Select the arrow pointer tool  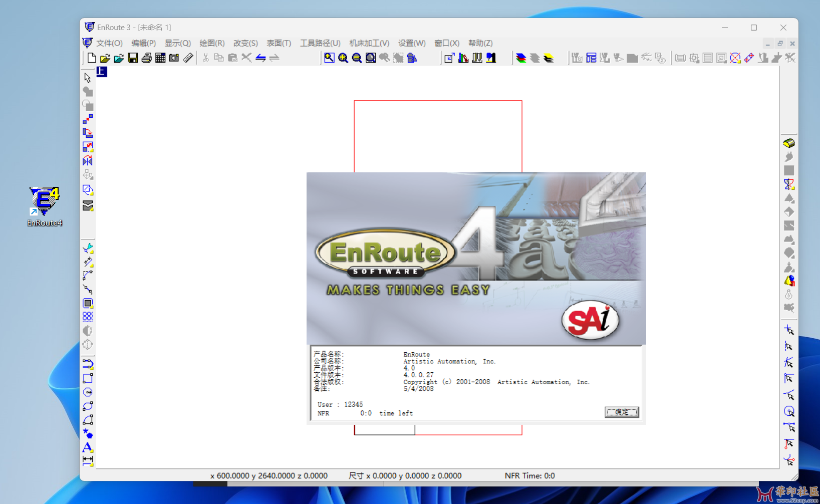88,78
